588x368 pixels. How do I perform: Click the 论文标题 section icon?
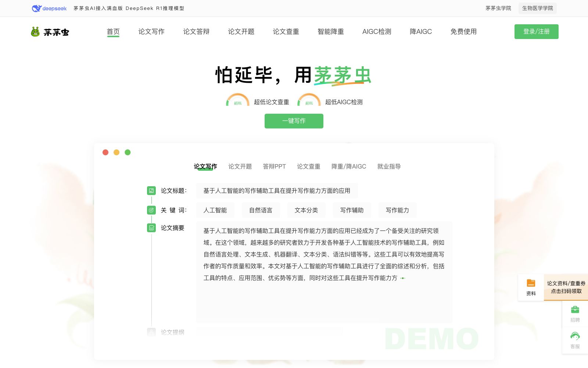[x=151, y=191]
